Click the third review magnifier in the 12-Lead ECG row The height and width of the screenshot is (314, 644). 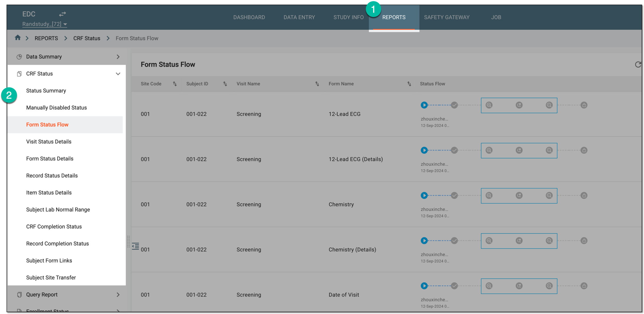click(549, 105)
